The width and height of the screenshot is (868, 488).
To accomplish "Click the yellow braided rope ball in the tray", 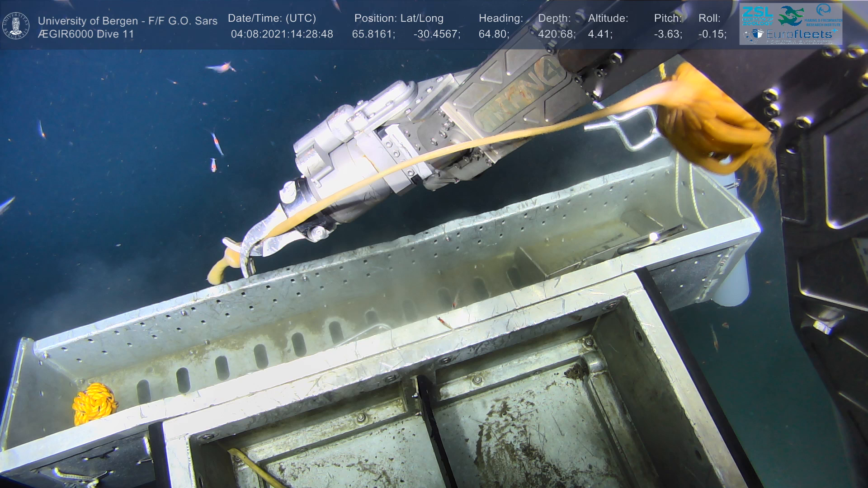I will [94, 403].
